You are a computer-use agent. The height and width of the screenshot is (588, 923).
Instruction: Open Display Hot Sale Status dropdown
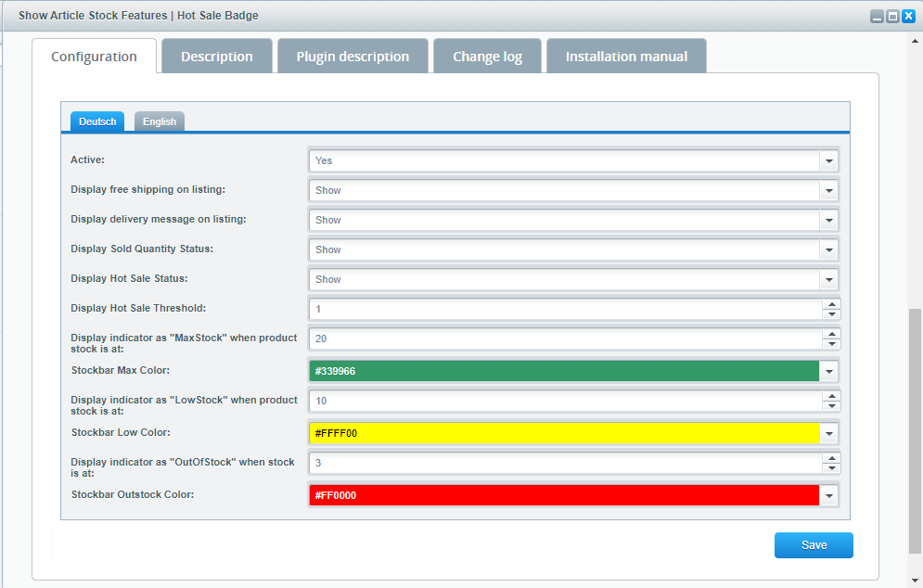[x=828, y=279]
